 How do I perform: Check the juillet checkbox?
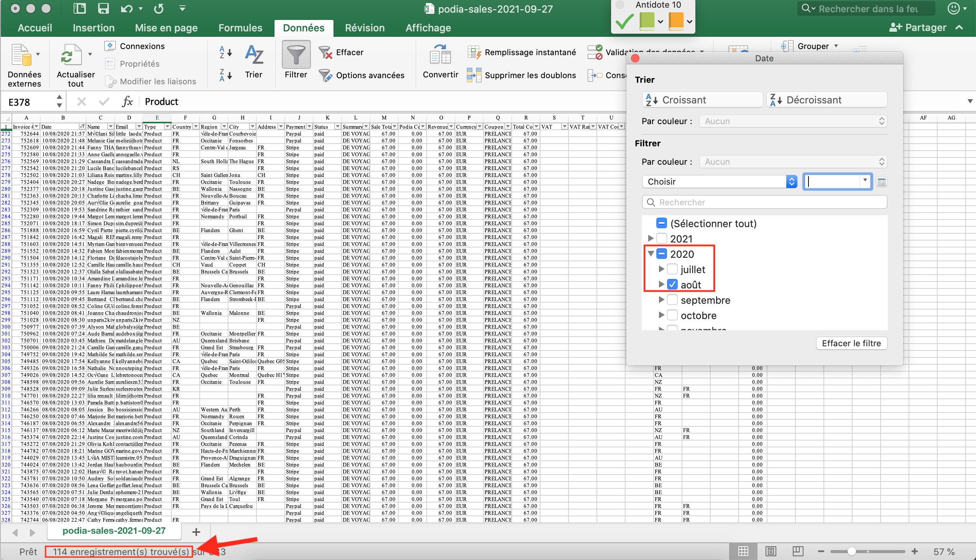[x=672, y=269]
